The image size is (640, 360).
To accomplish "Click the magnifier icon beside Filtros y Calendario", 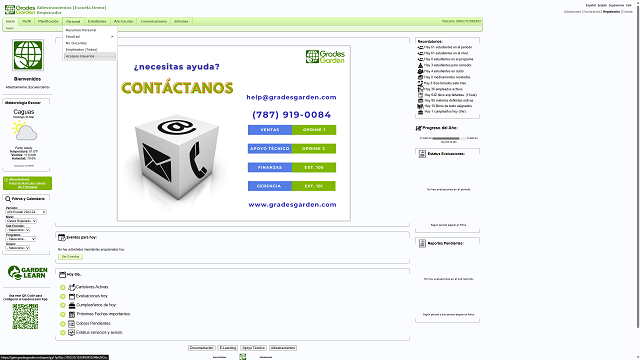I will coord(8,199).
